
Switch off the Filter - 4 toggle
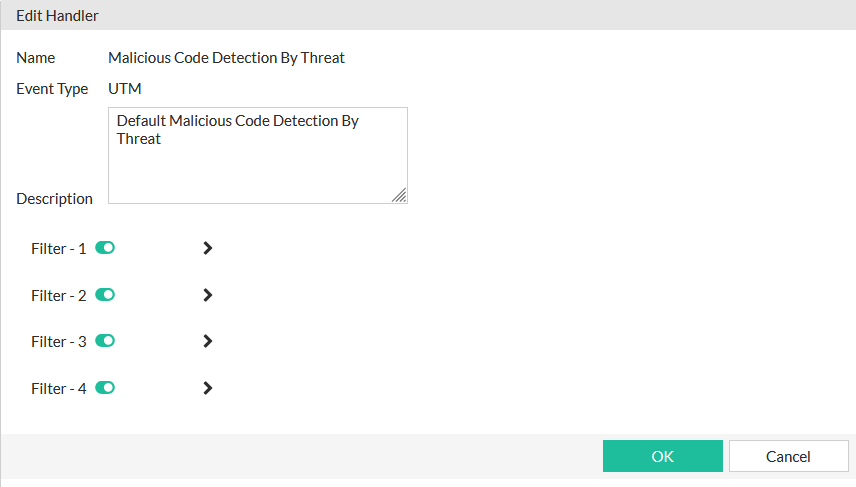[105, 388]
